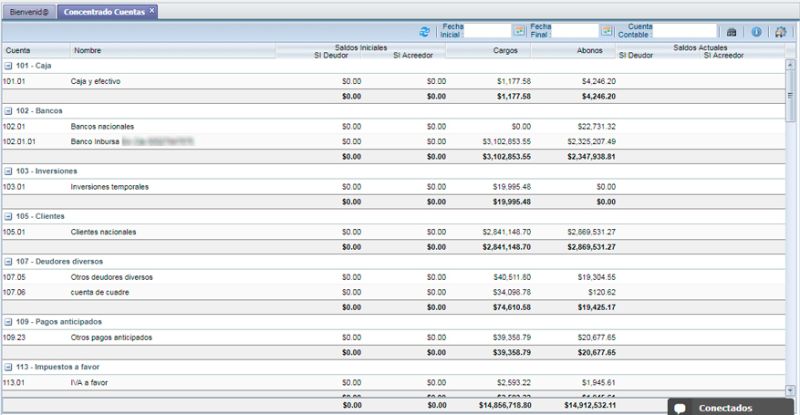
Task: Click the search binoculars icon
Action: tap(732, 32)
